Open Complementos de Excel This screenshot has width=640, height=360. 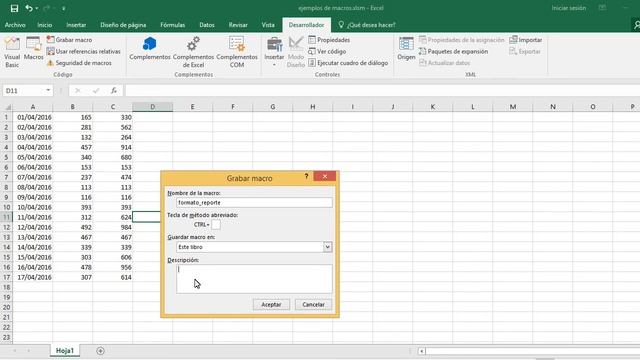(x=193, y=52)
